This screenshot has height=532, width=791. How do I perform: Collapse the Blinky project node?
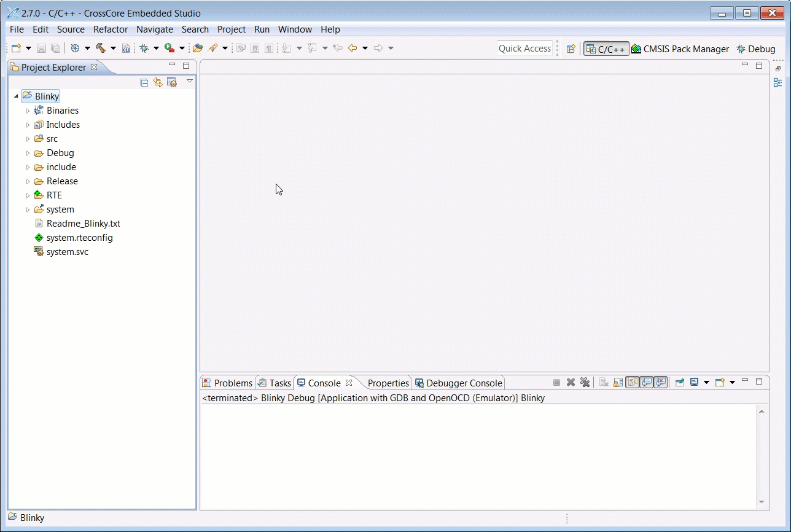point(16,96)
